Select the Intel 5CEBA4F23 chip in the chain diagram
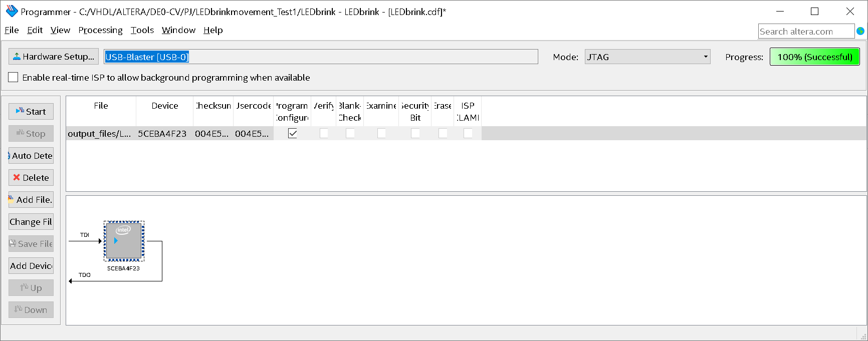Image resolution: width=868 pixels, height=341 pixels. click(x=124, y=241)
